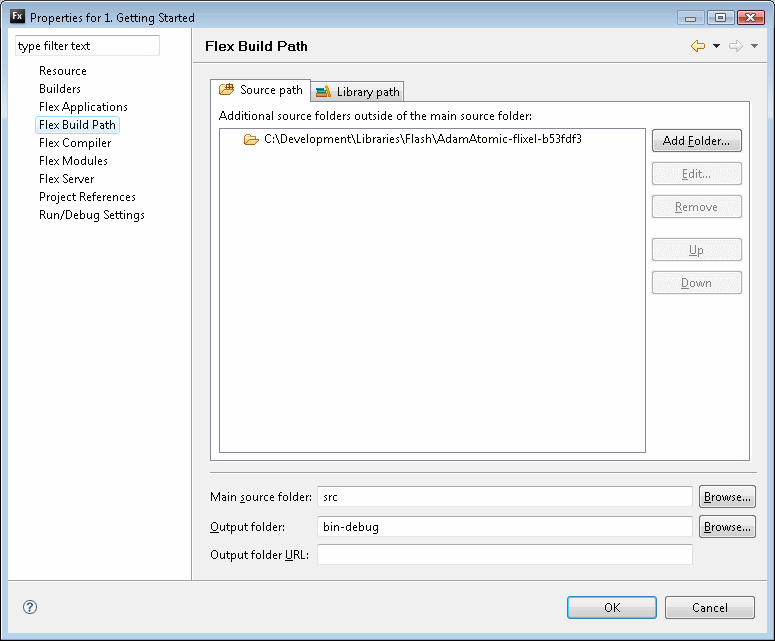Image resolution: width=775 pixels, height=641 pixels.
Task: Open the Flex Compiler properties page
Action: click(x=75, y=143)
